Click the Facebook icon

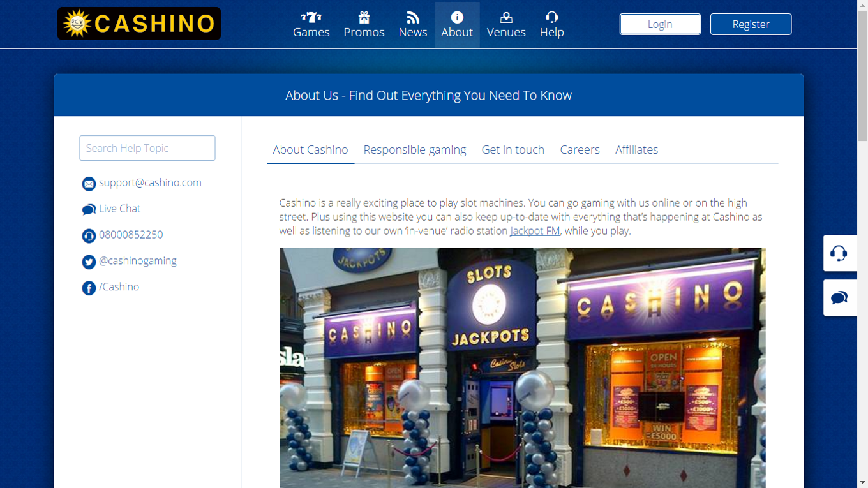(x=89, y=288)
